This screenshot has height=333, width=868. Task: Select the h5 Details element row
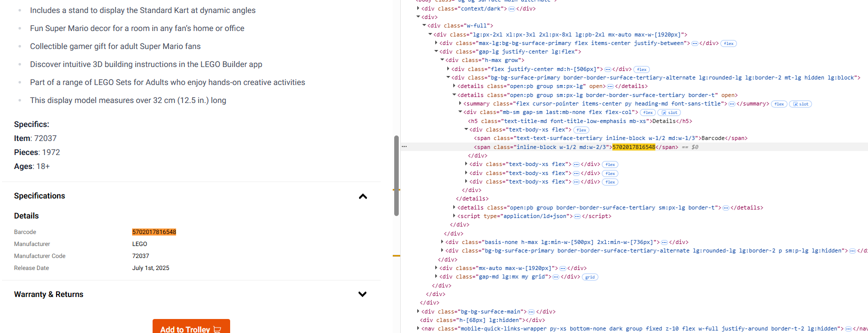580,121
